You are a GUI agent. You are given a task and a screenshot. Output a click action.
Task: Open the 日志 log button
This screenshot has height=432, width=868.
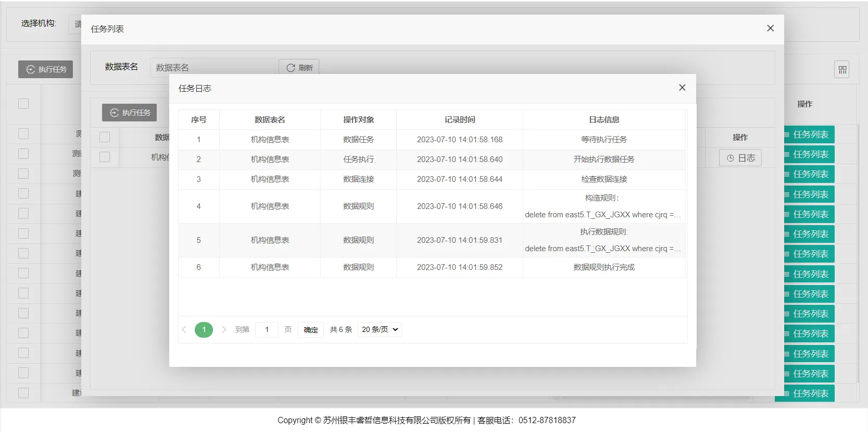pos(740,158)
